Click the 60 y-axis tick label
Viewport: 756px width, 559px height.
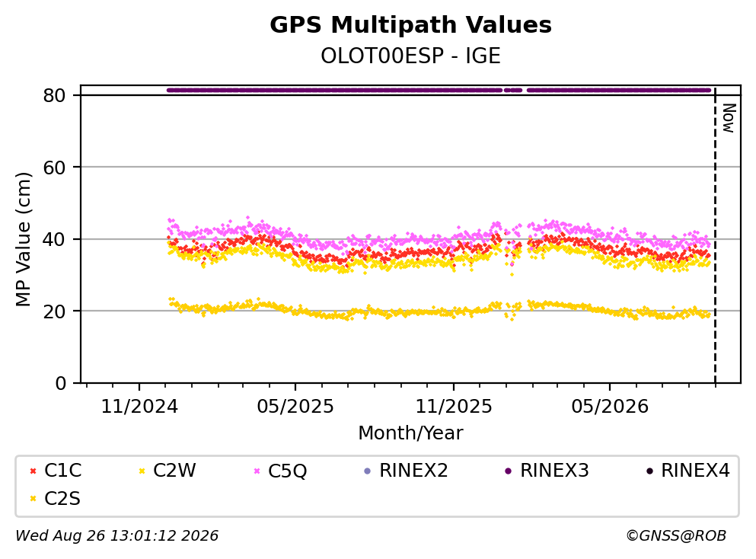55,168
